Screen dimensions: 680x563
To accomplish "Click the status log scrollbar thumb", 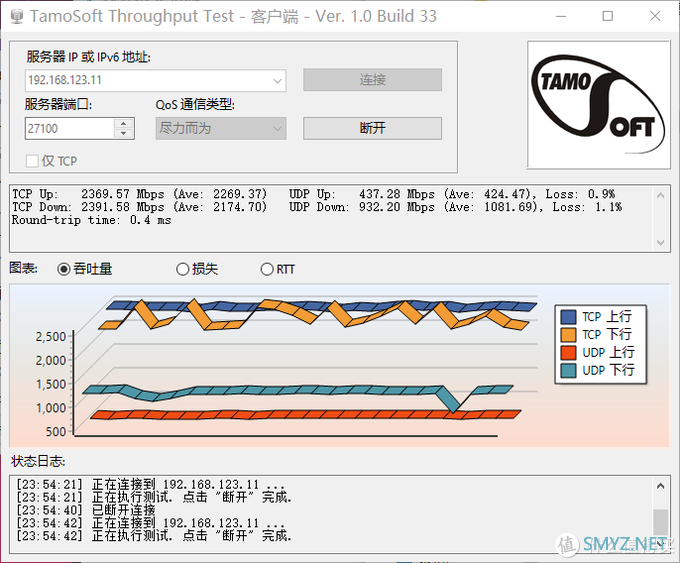I will (660, 522).
